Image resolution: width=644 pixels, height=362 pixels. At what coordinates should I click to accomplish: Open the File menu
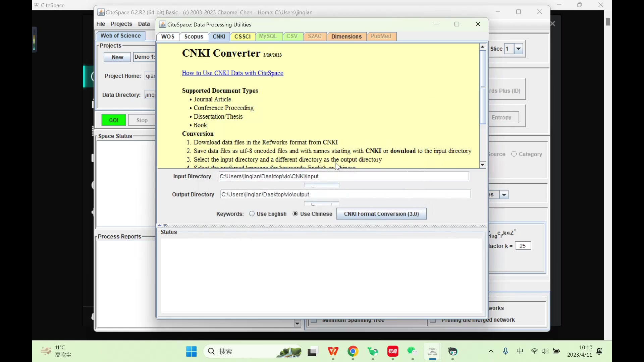[101, 24]
